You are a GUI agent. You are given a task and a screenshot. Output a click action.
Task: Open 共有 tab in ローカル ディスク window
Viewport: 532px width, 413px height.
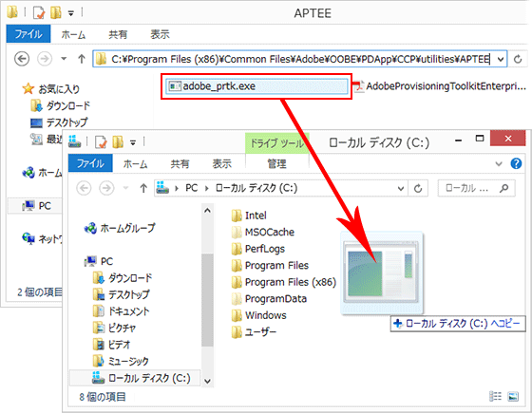[180, 164]
